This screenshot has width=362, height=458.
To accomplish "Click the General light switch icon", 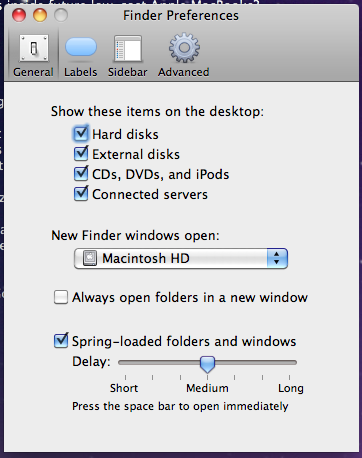I will tap(34, 49).
